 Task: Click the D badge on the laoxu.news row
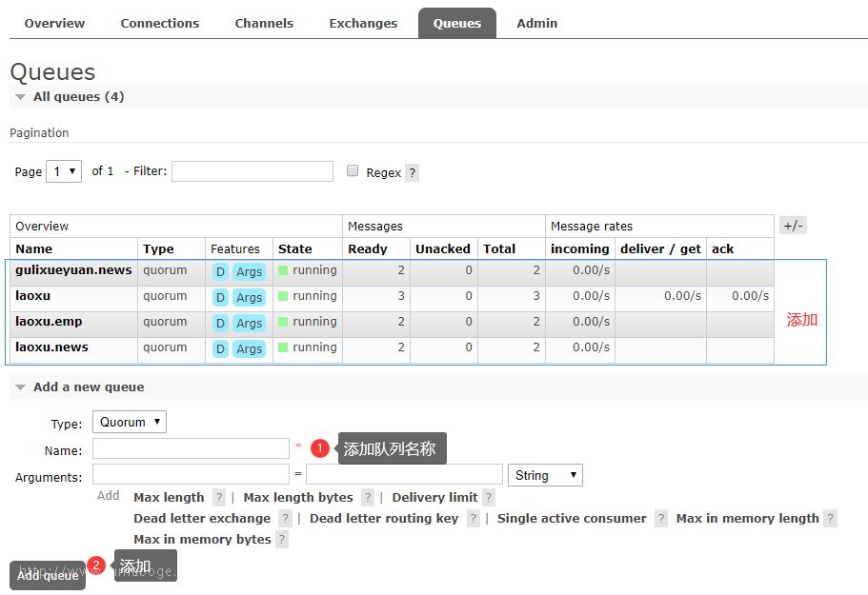(x=220, y=349)
